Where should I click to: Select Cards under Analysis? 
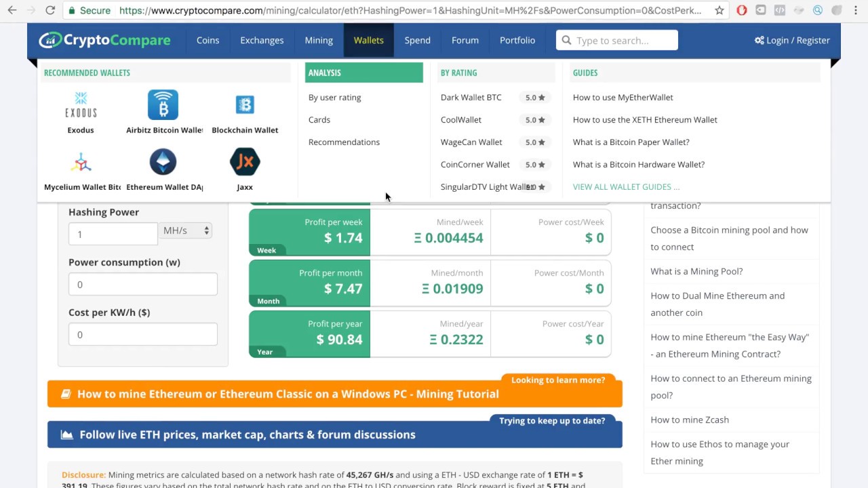pyautogui.click(x=319, y=119)
